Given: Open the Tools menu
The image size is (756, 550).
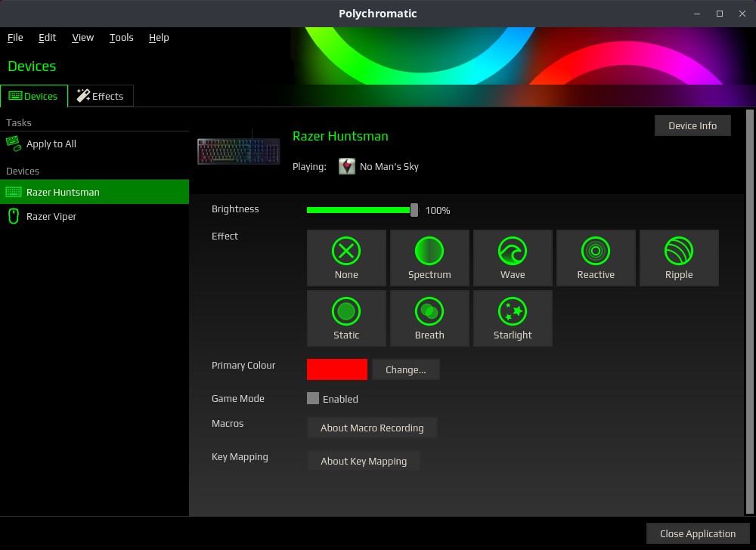Looking at the screenshot, I should pyautogui.click(x=121, y=37).
